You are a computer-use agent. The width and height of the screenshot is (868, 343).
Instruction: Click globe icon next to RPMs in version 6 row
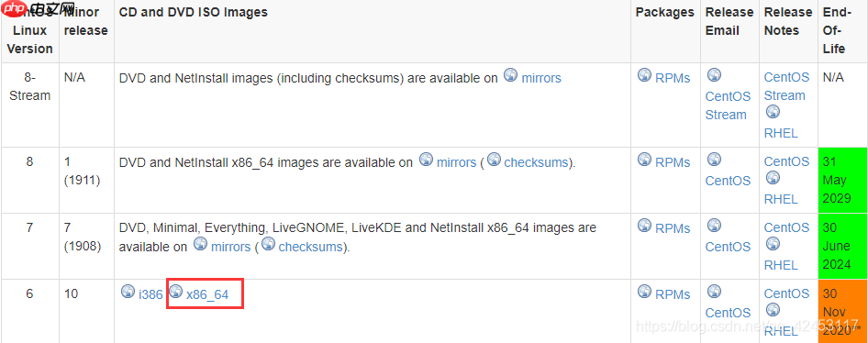click(x=644, y=291)
